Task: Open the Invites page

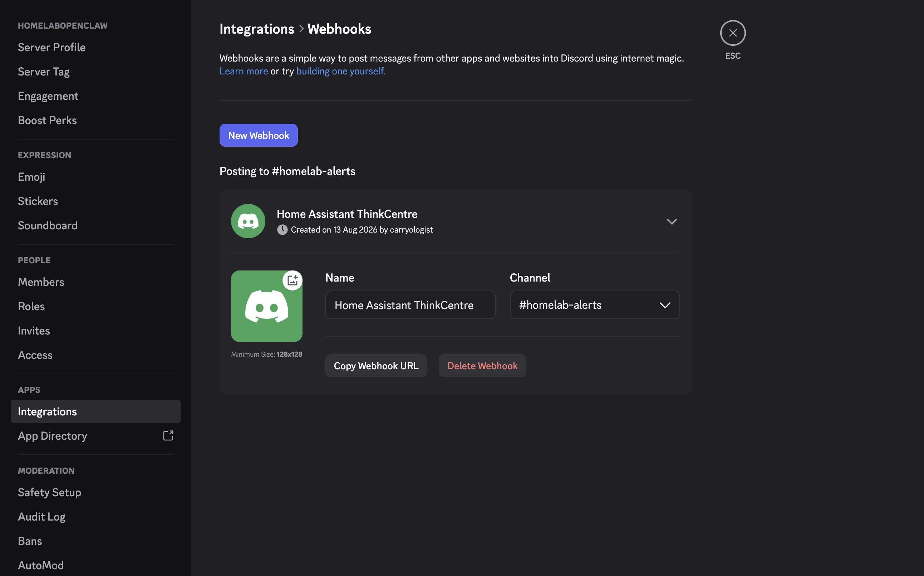Action: coord(95,331)
